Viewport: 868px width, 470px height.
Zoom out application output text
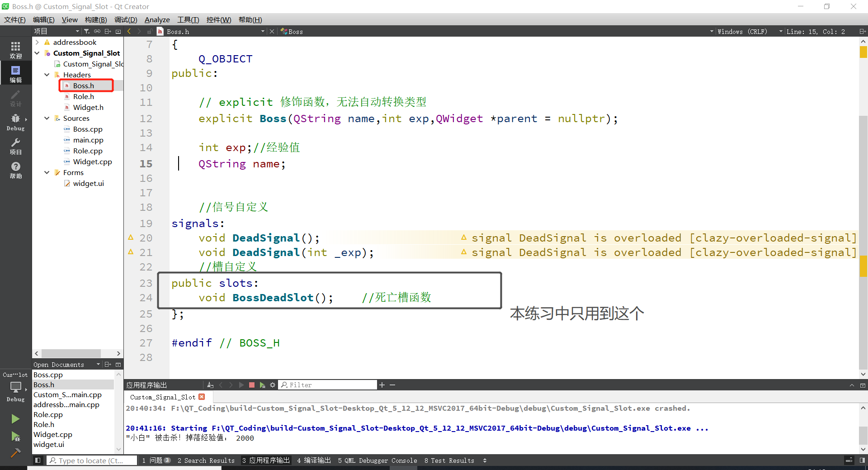[x=392, y=385]
